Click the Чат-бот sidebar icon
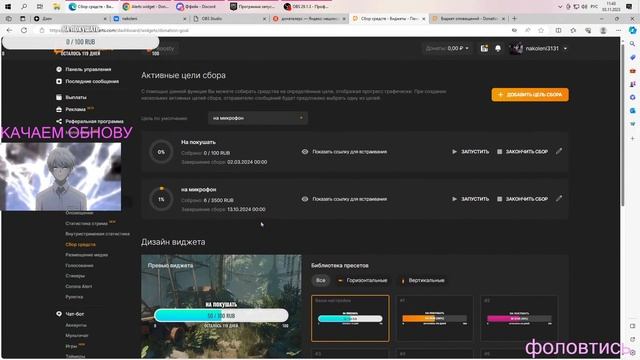Viewport: 640px width, 360px height. [59, 314]
